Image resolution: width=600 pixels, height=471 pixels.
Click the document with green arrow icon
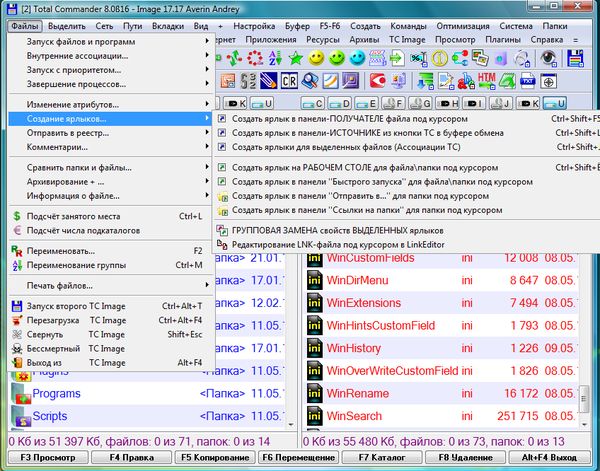point(398,58)
